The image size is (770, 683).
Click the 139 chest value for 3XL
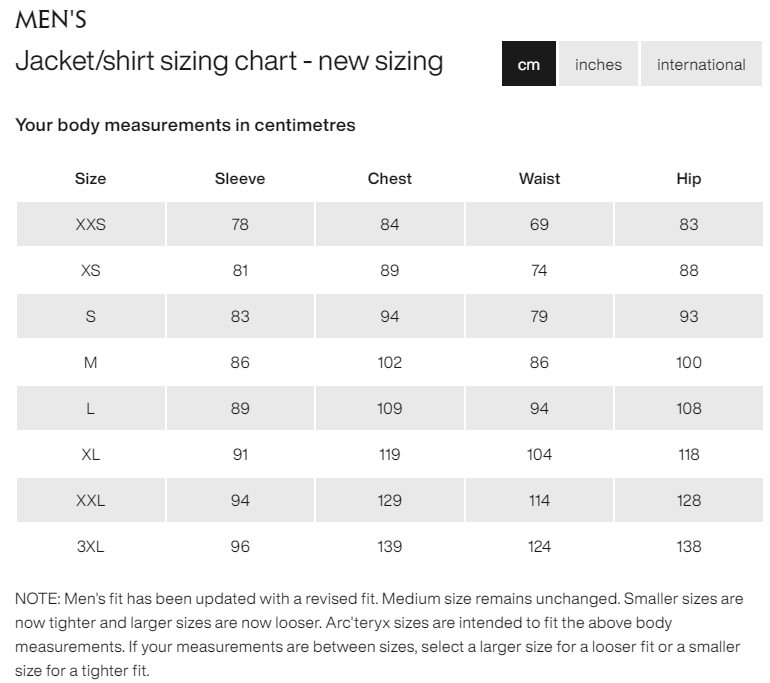point(390,547)
